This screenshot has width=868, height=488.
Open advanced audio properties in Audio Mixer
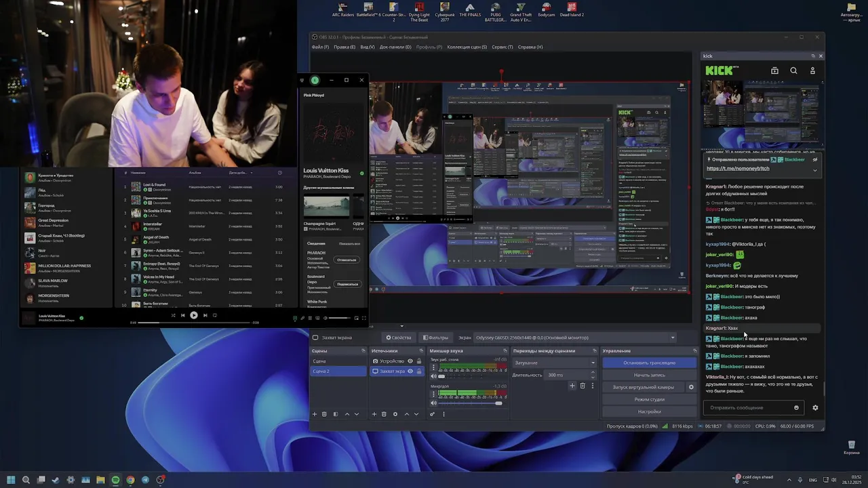pyautogui.click(x=432, y=414)
